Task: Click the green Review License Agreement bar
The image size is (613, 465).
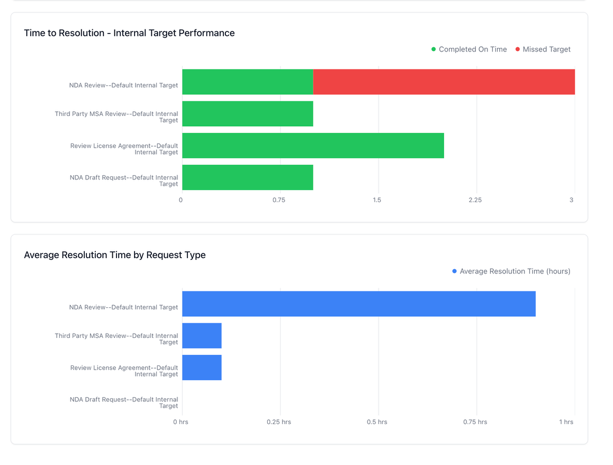Action: pos(312,146)
